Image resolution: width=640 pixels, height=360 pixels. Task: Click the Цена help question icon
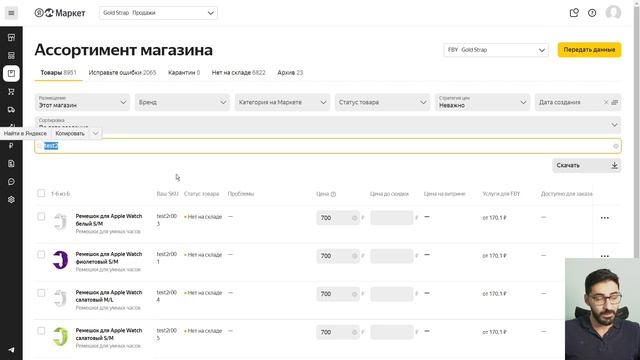coord(333,194)
